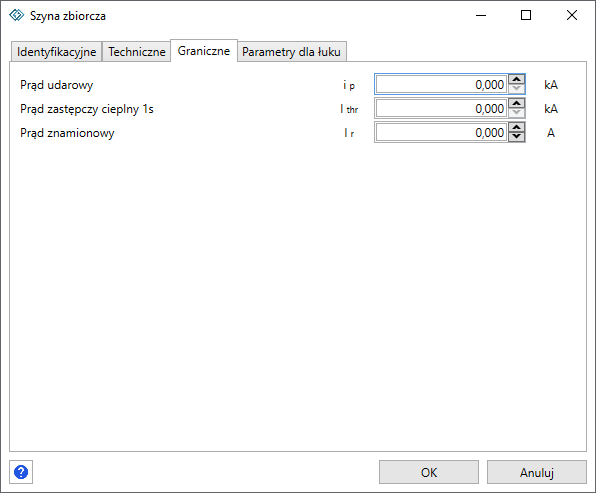Focus the Prąd znamionowy Ir input field

click(441, 132)
